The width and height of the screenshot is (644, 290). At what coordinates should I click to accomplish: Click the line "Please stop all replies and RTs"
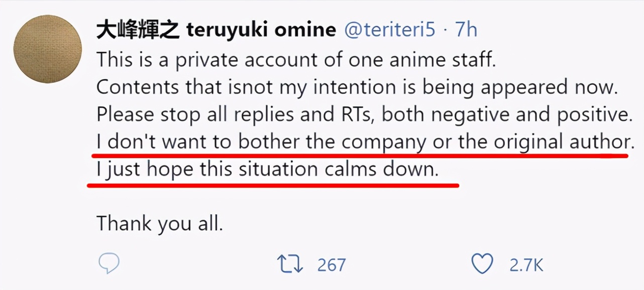coord(364,115)
